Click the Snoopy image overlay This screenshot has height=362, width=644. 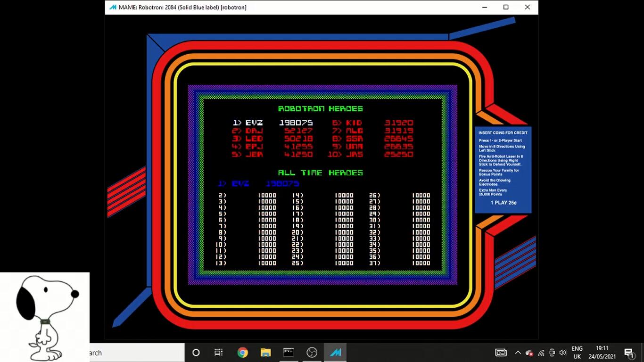point(45,317)
